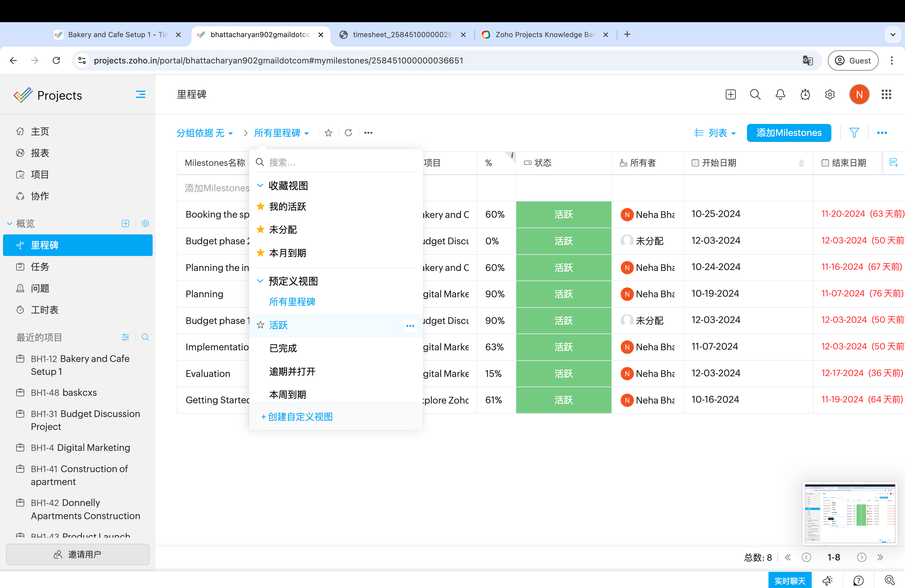Image resolution: width=905 pixels, height=588 pixels.
Task: Click the filter funnel icon
Action: [x=854, y=133]
